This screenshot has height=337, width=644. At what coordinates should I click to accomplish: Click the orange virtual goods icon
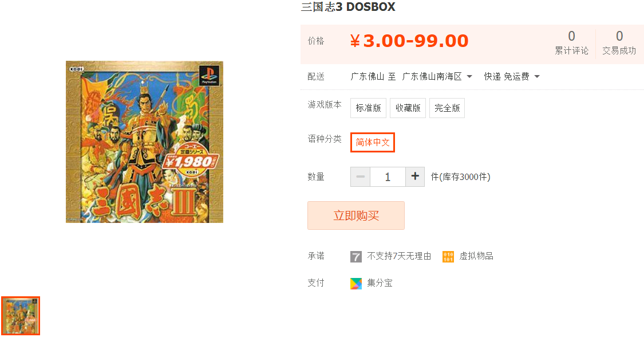[x=448, y=257]
